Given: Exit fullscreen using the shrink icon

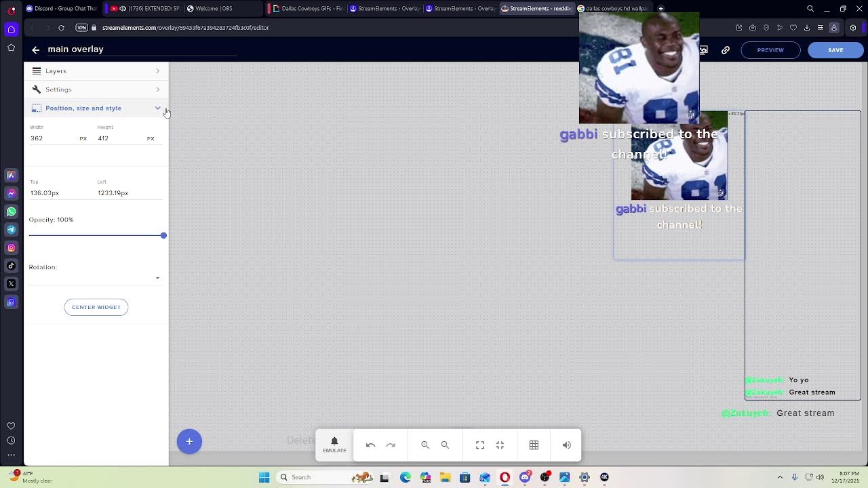Looking at the screenshot, I should tap(500, 445).
